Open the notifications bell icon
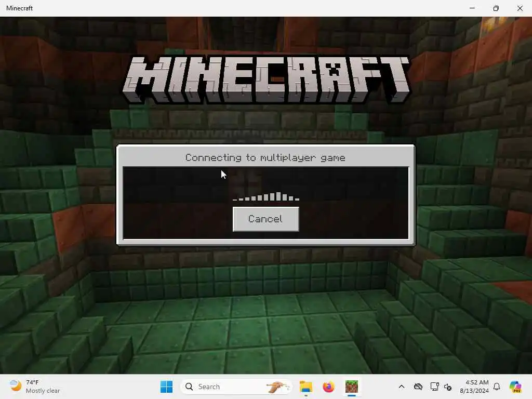Screen dimensions: 532x399 (497, 387)
